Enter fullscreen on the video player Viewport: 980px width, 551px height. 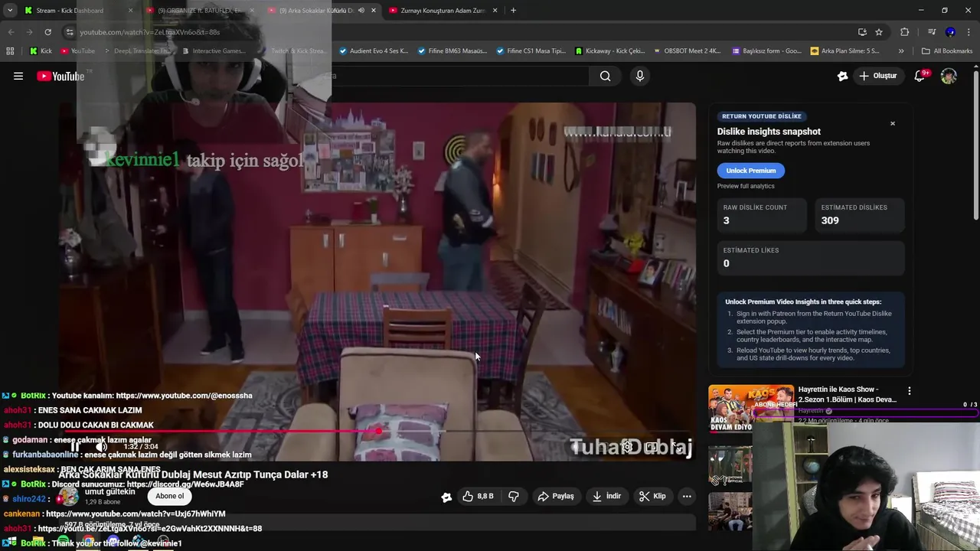click(676, 447)
